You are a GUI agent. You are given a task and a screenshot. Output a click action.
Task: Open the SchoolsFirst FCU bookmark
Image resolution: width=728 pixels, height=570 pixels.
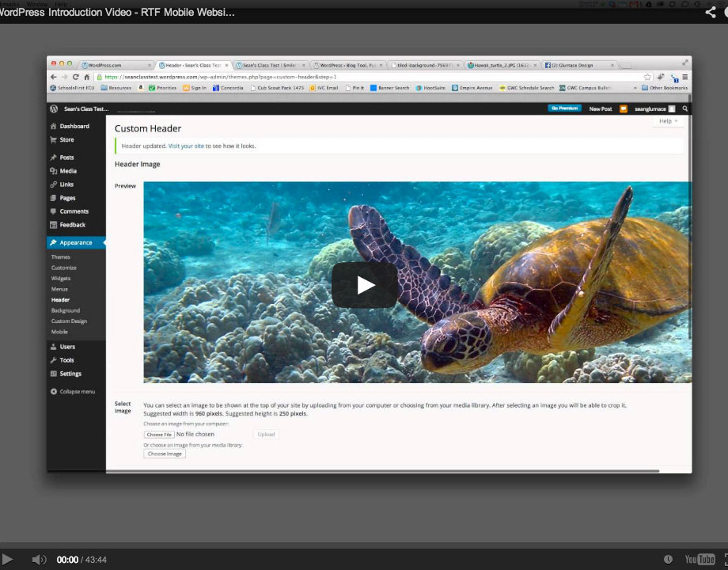coord(72,88)
